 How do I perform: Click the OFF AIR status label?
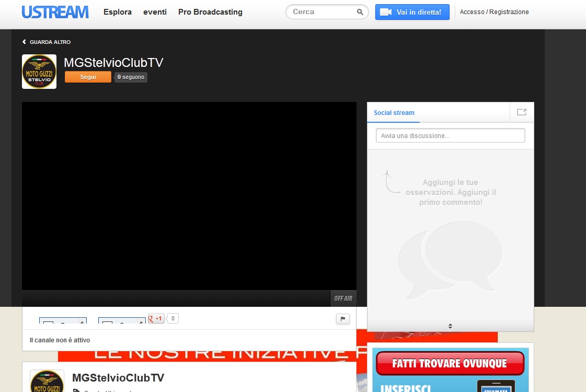343,298
